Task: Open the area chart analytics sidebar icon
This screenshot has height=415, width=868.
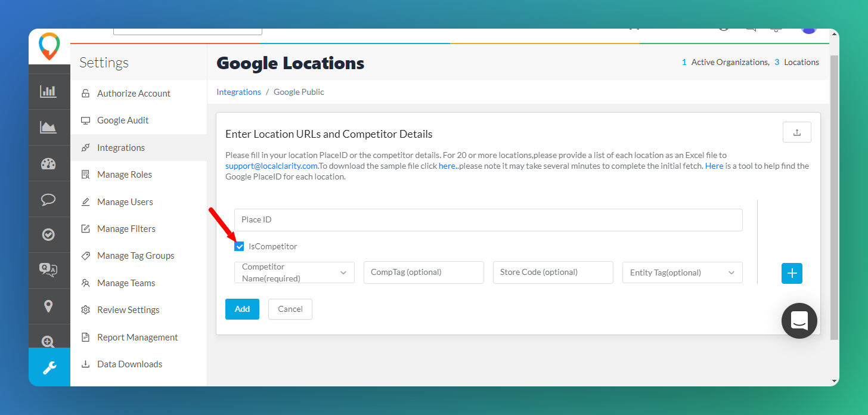Action: point(48,127)
